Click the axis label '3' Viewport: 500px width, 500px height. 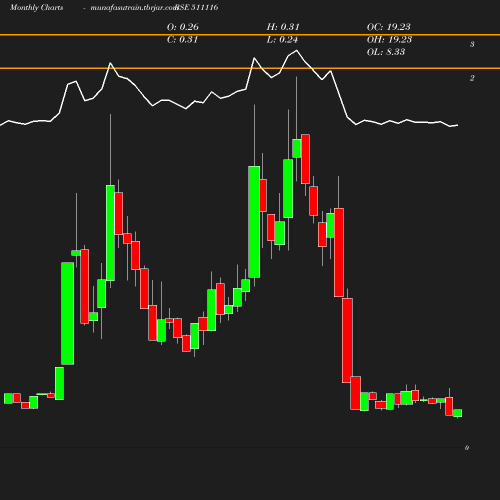[x=472, y=44]
